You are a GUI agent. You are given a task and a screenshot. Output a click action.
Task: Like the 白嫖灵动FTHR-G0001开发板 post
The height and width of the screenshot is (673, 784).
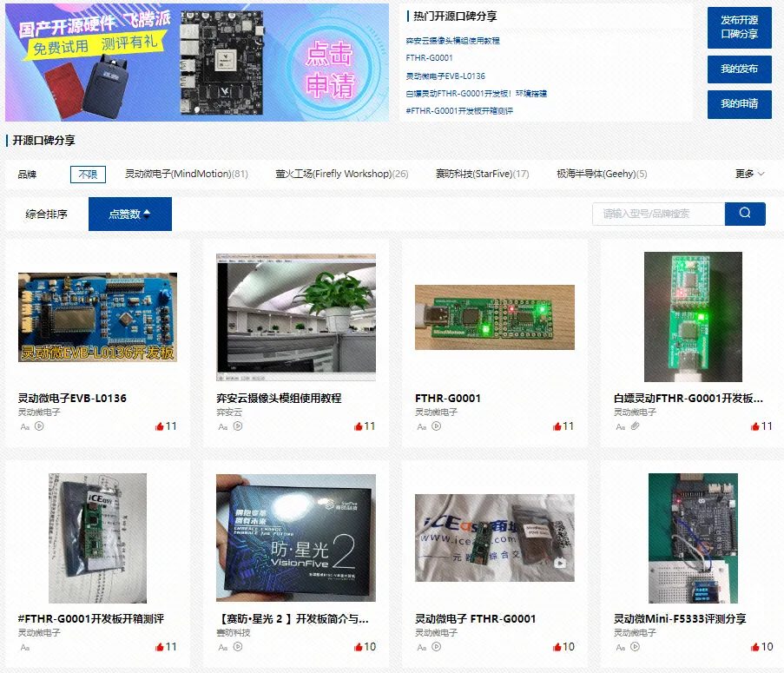[x=755, y=426]
